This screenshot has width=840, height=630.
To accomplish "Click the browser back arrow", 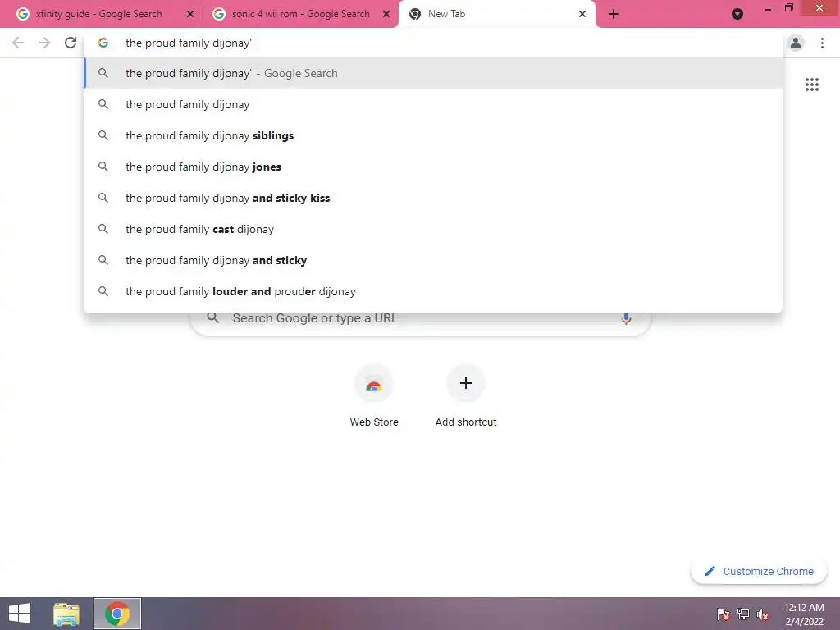I will click(x=18, y=43).
